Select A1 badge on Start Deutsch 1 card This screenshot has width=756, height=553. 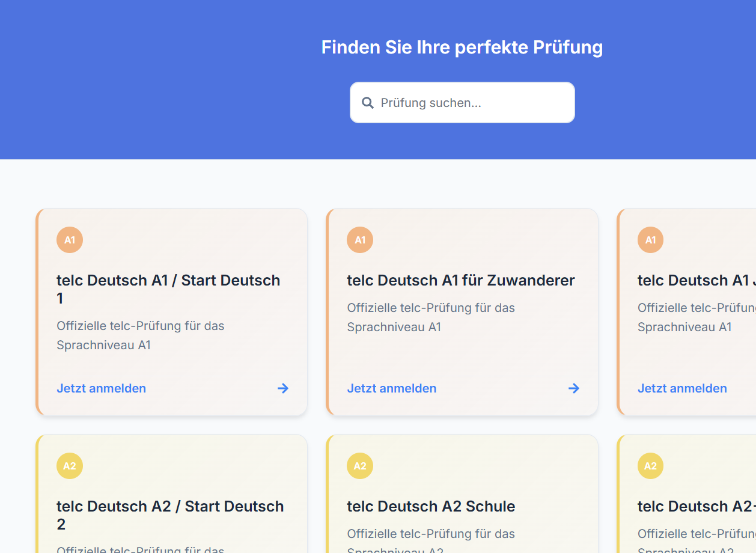coord(70,240)
